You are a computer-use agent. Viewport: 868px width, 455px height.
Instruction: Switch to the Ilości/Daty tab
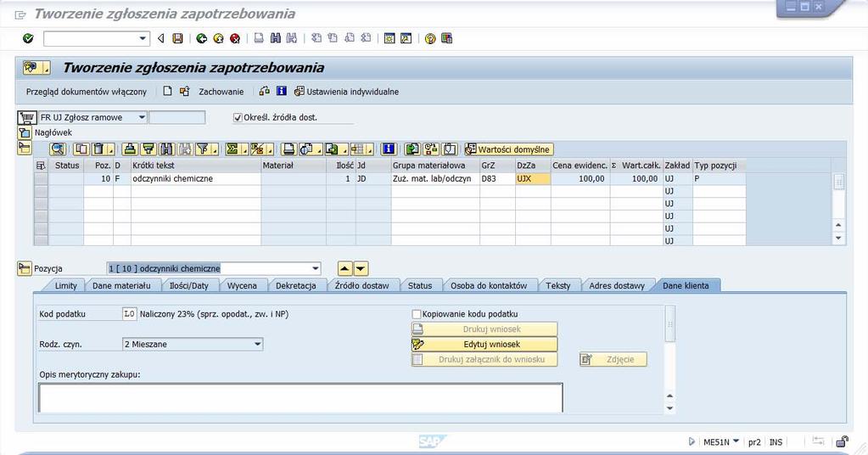point(188,285)
